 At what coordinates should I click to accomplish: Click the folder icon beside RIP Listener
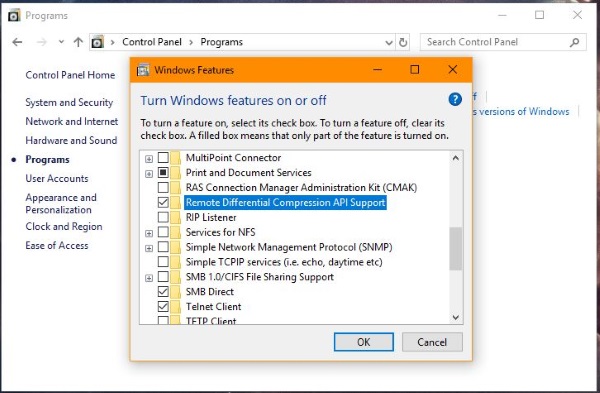click(x=176, y=217)
